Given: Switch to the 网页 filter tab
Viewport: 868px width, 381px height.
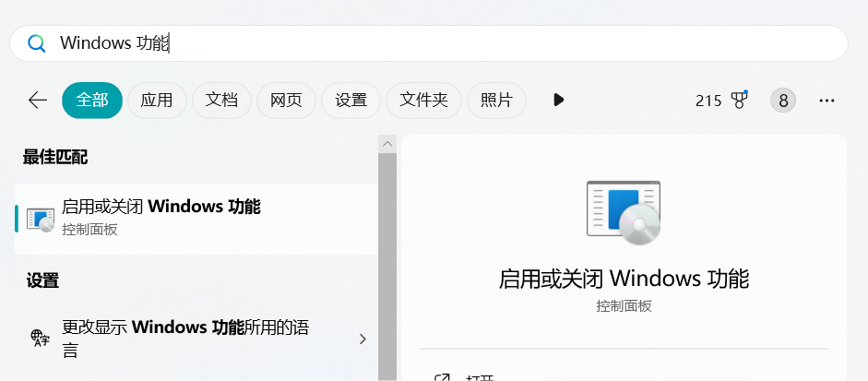Looking at the screenshot, I should 286,101.
